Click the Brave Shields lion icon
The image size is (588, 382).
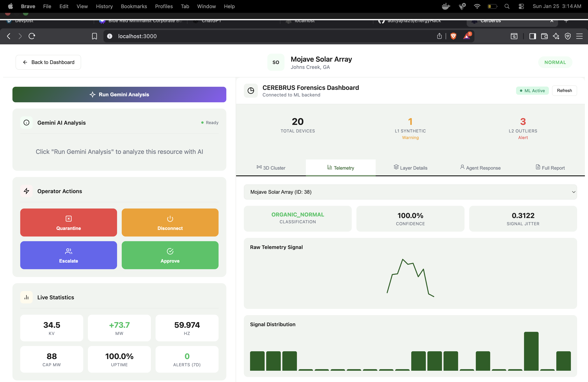(x=453, y=36)
